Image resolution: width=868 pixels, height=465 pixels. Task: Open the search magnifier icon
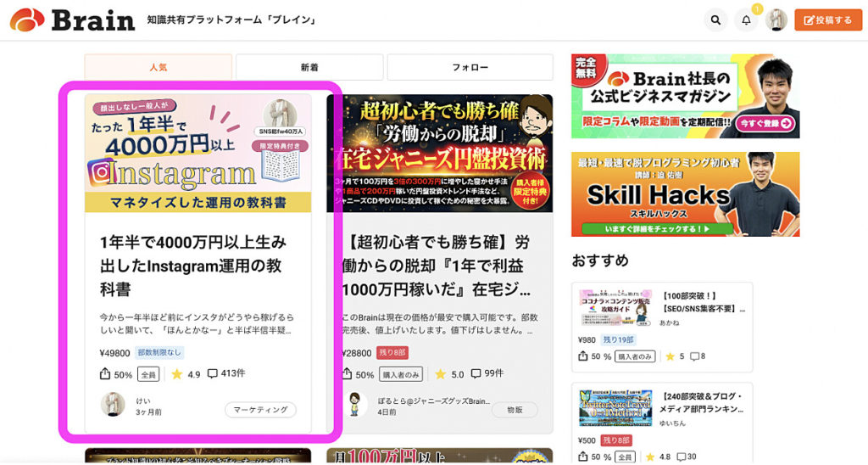pos(715,20)
